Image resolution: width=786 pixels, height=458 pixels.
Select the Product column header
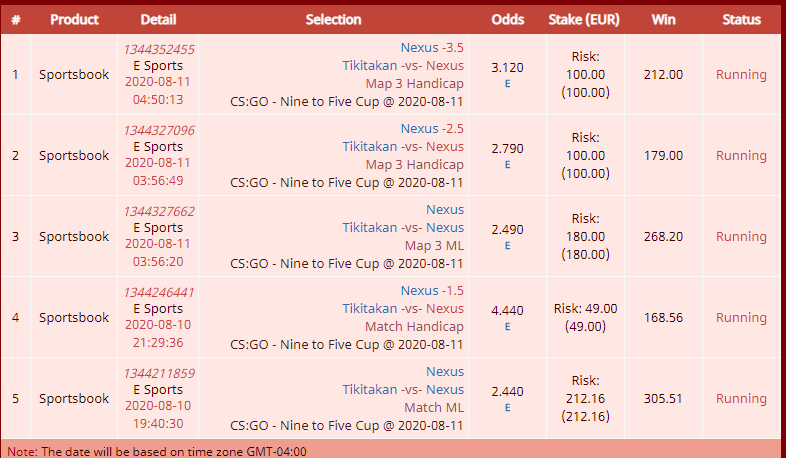click(74, 20)
